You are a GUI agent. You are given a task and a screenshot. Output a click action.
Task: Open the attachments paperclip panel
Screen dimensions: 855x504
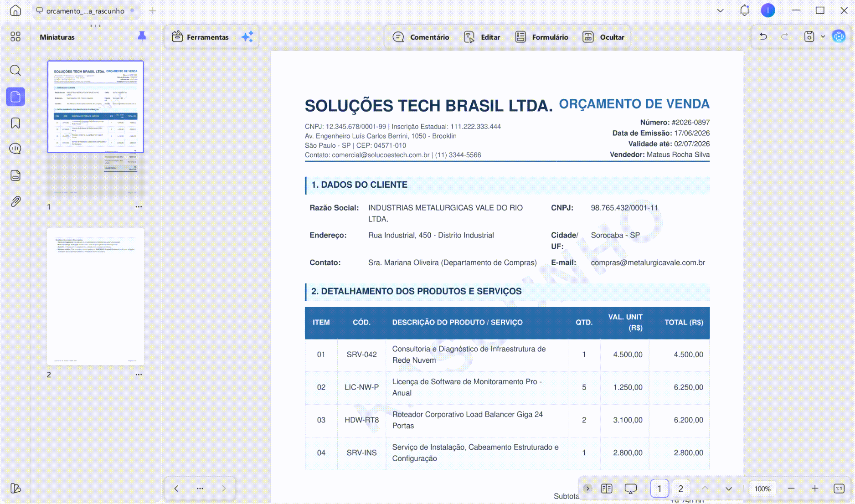(x=15, y=201)
